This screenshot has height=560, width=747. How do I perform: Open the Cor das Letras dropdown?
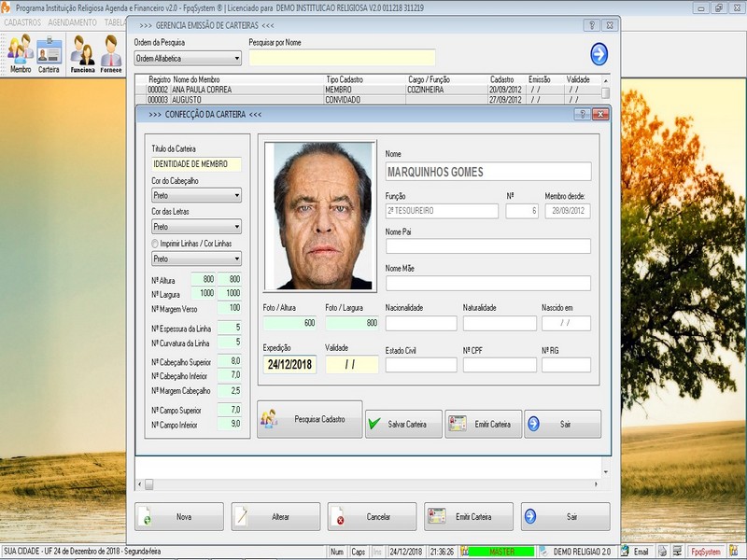click(196, 227)
